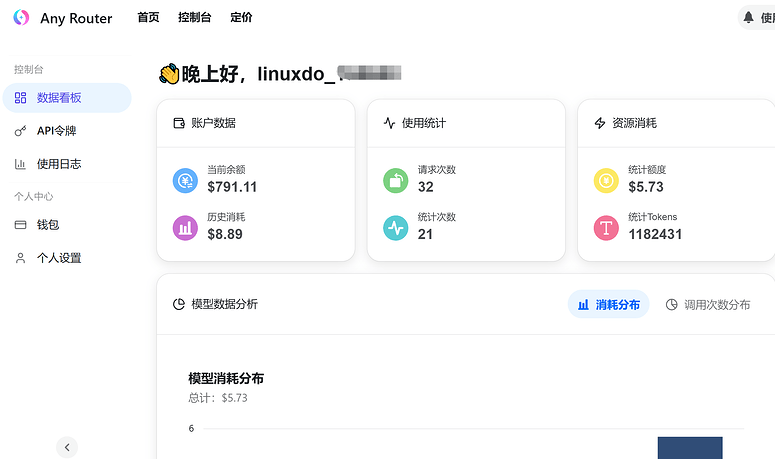Open the 首页 nav item
The height and width of the screenshot is (459, 775).
[x=148, y=17]
